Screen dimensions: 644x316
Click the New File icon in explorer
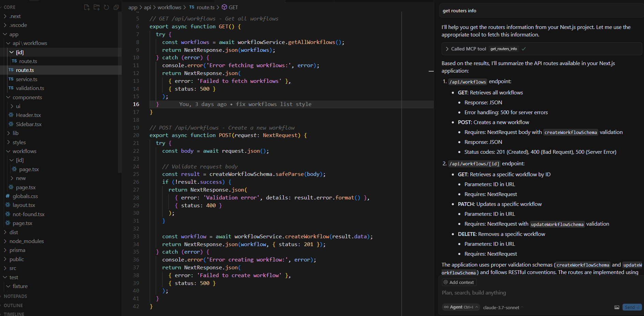pos(87,7)
